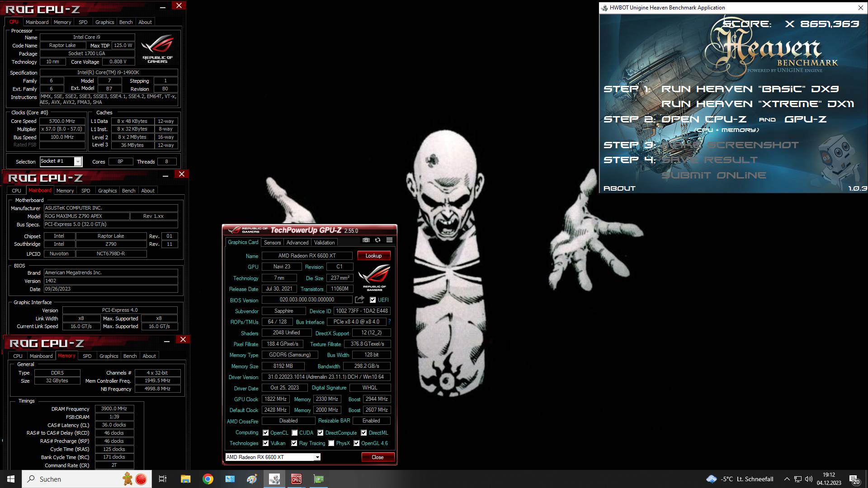The width and height of the screenshot is (868, 488).
Task: Toggle the DirectML checkbox
Action: coord(364,432)
